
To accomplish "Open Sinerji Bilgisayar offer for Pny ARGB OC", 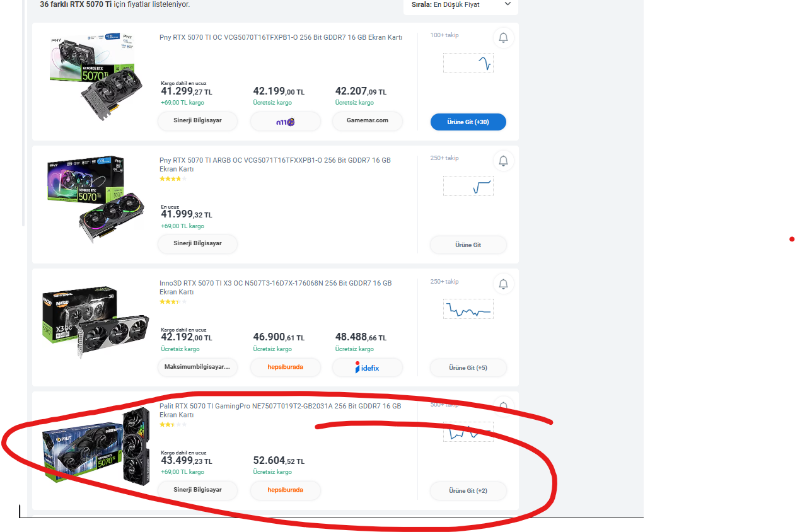I will (198, 243).
